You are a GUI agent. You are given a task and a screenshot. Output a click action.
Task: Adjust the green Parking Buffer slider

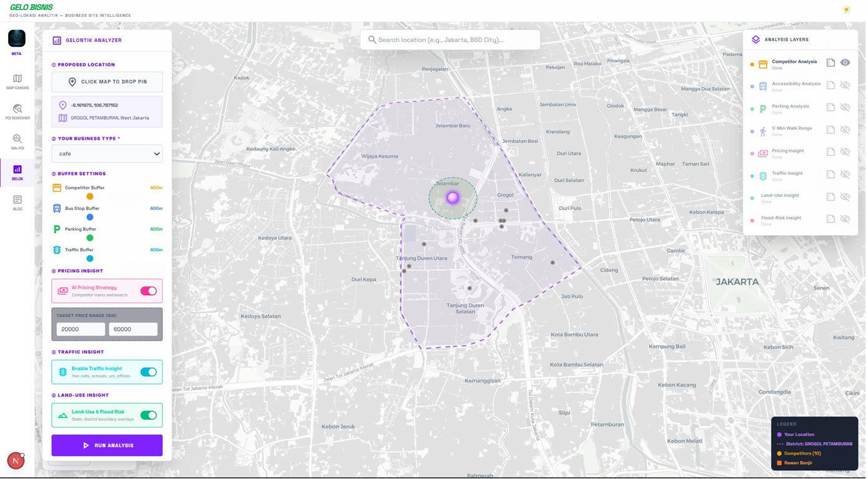click(90, 238)
